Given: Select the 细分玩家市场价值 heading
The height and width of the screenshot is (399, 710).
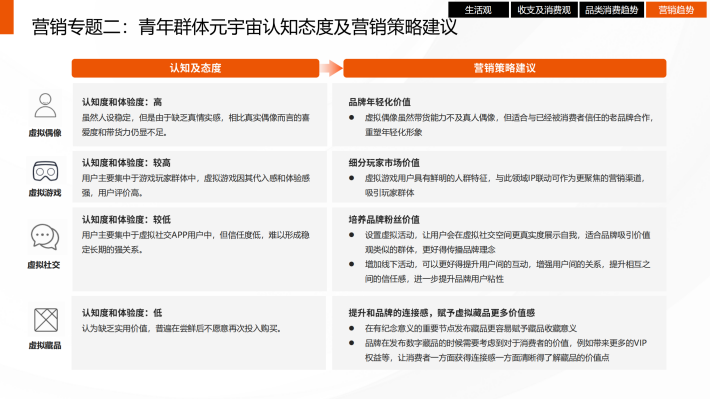Looking at the screenshot, I should [384, 163].
